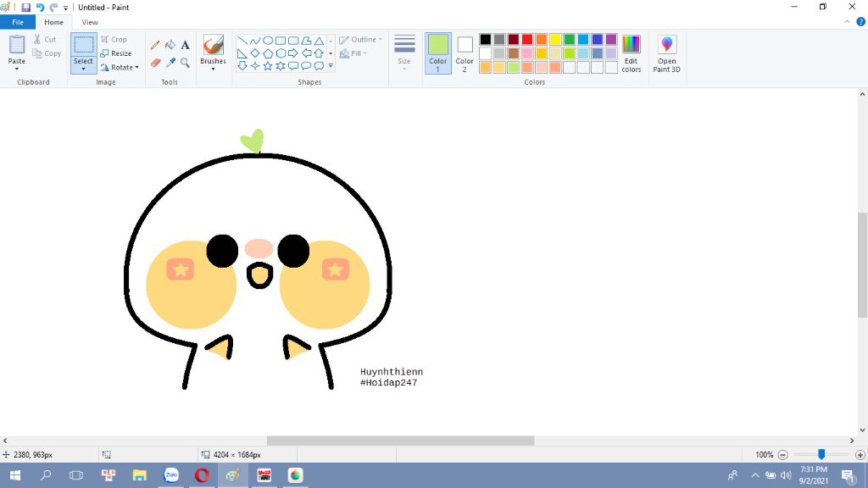Viewport: 868px width, 488px height.
Task: Switch to the Home tab
Action: pyautogui.click(x=53, y=22)
